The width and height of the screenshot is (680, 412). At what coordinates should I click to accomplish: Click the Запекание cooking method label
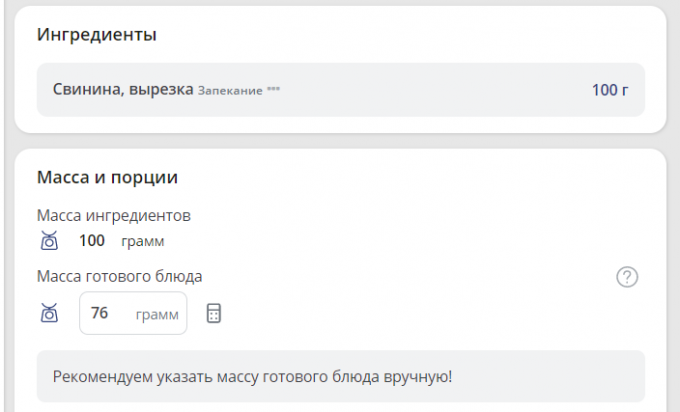pyautogui.click(x=230, y=90)
